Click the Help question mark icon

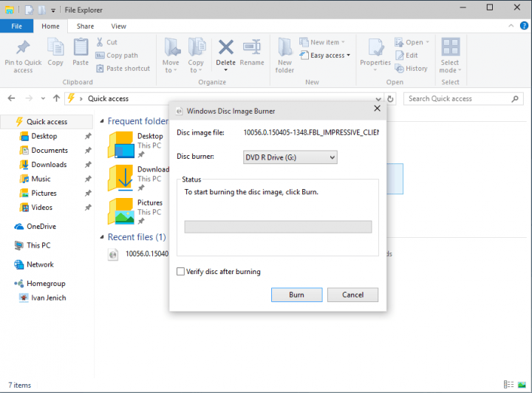[x=524, y=26]
